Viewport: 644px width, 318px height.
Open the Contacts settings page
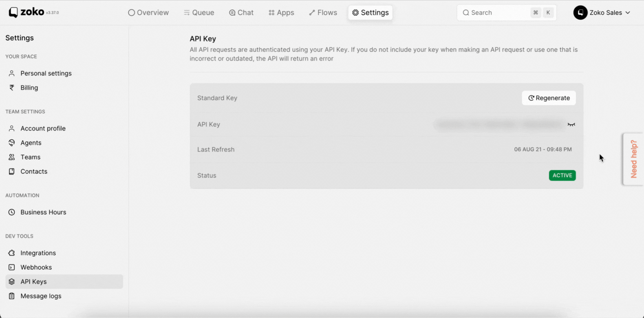[34, 171]
